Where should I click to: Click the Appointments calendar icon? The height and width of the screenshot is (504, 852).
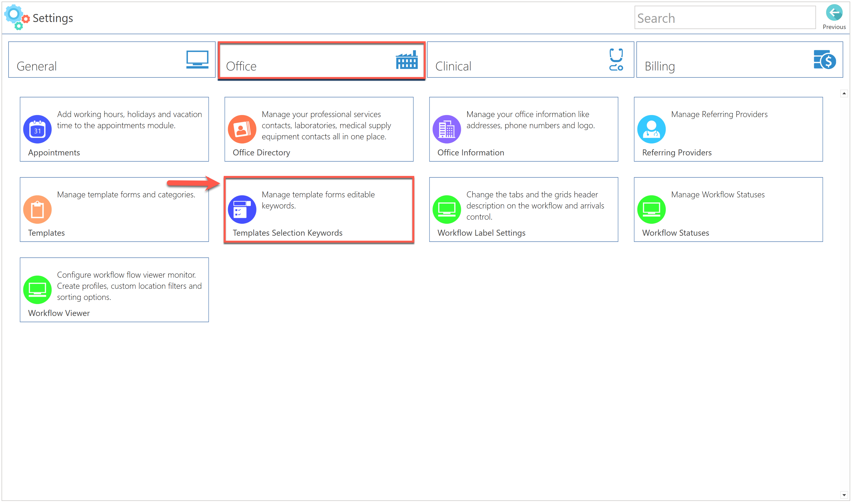click(x=37, y=129)
